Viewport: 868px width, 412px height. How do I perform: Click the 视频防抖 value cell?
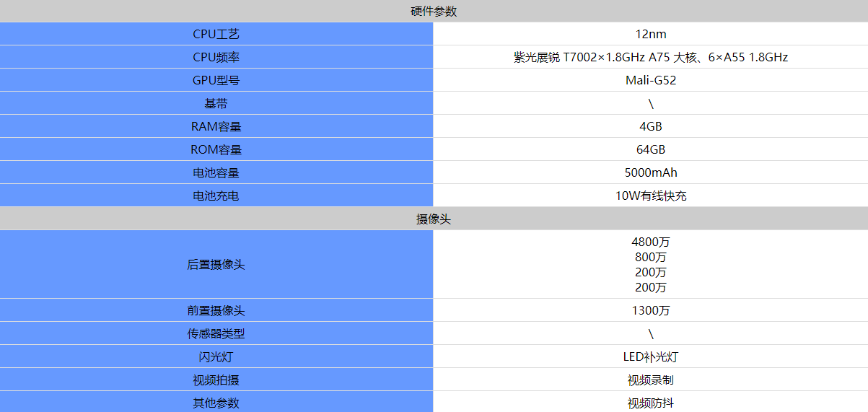tap(651, 402)
